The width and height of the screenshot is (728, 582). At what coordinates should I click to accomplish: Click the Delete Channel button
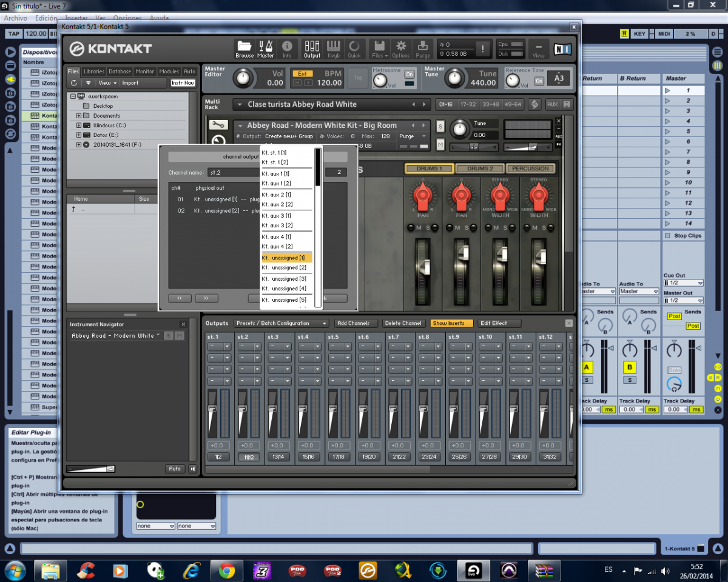(x=403, y=323)
